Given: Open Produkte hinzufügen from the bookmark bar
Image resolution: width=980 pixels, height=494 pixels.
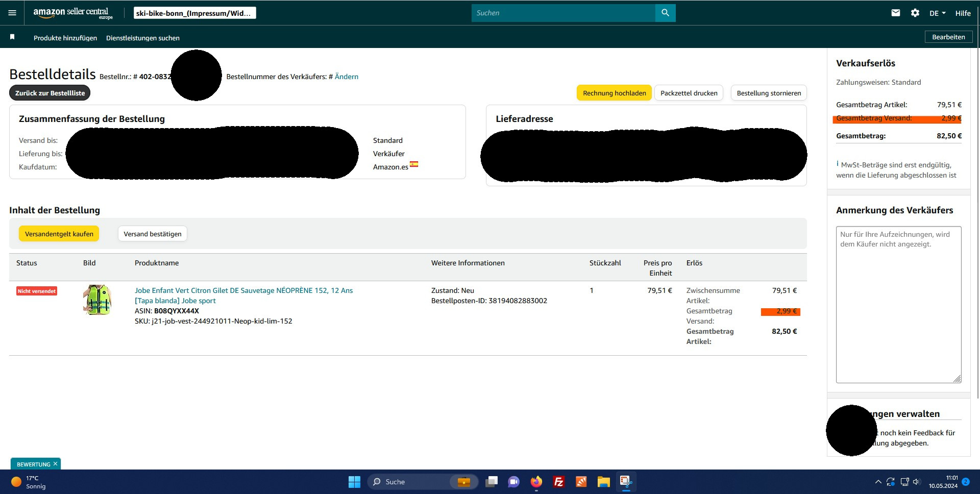Looking at the screenshot, I should pyautogui.click(x=65, y=38).
